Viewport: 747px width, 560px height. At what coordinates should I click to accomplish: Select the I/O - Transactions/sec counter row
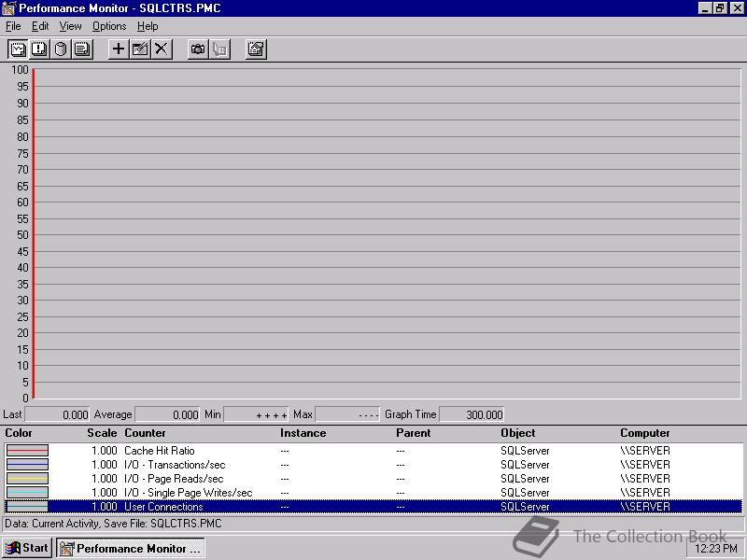(x=373, y=464)
